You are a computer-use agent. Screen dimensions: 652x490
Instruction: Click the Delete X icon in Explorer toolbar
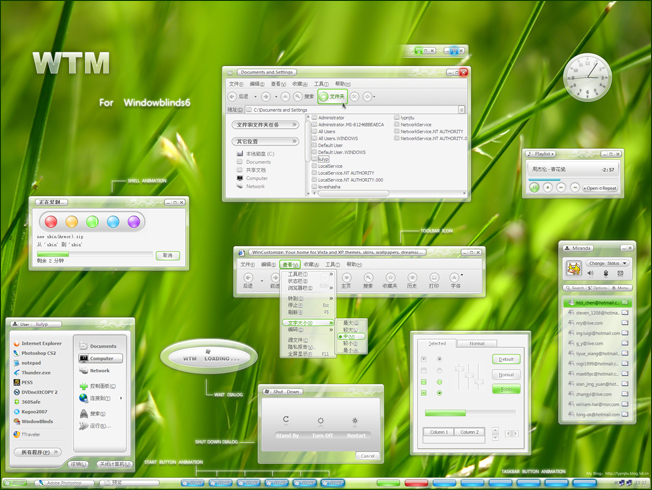pyautogui.click(x=354, y=97)
